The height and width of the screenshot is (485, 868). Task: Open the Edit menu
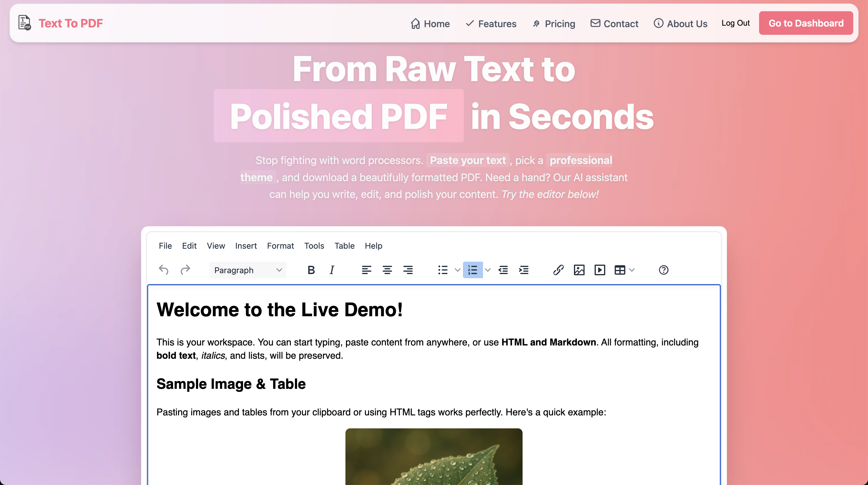point(189,246)
